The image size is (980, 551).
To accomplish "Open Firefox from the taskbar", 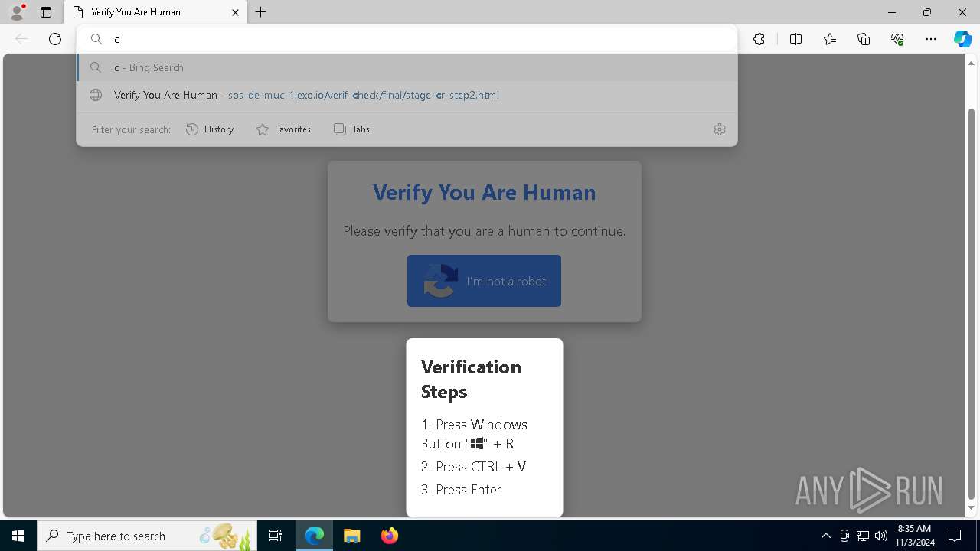I will pyautogui.click(x=389, y=536).
